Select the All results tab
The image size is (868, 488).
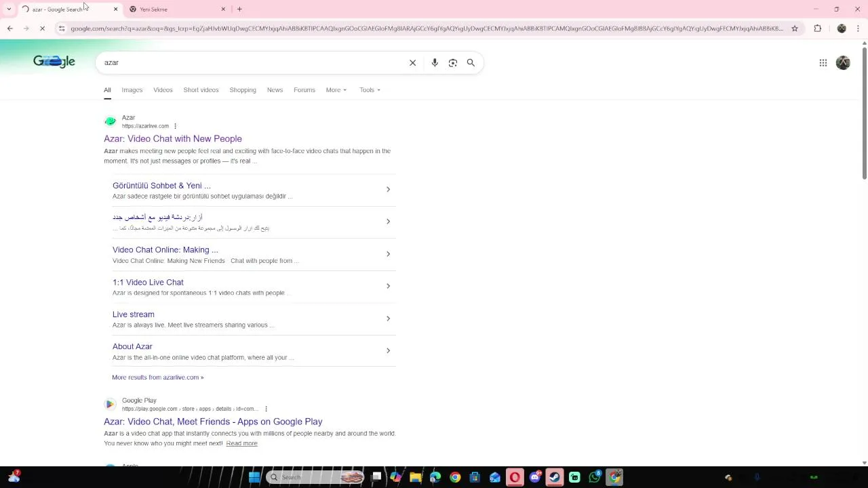107,89
